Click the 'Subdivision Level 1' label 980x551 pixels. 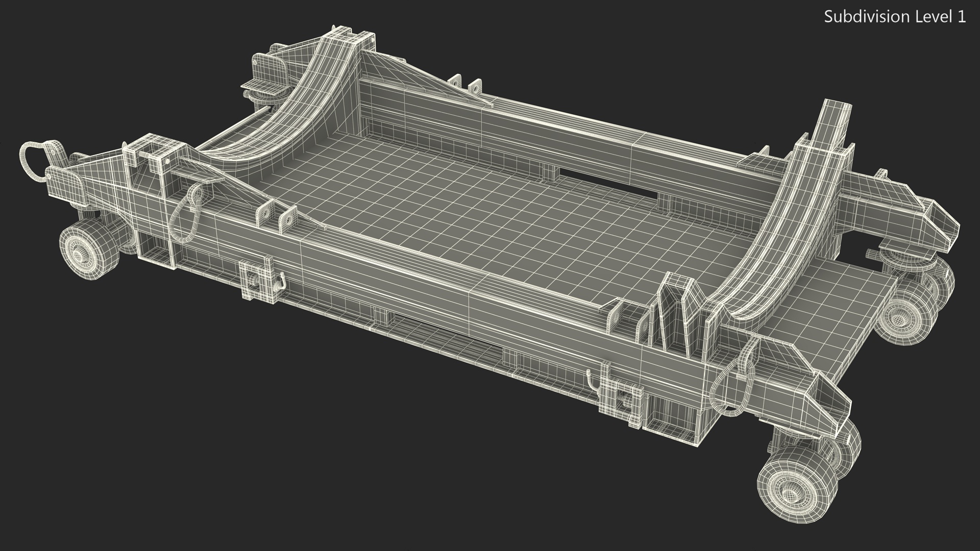click(x=895, y=17)
